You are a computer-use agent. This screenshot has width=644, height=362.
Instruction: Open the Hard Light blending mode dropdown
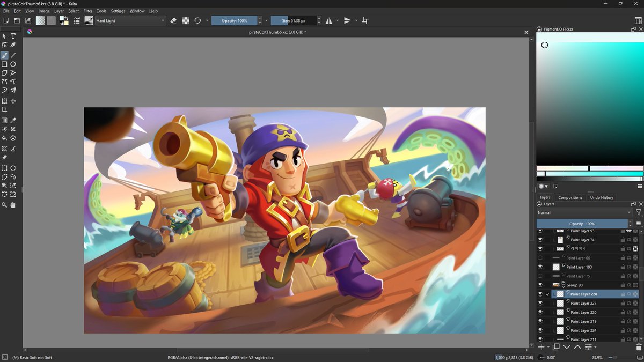coord(130,20)
